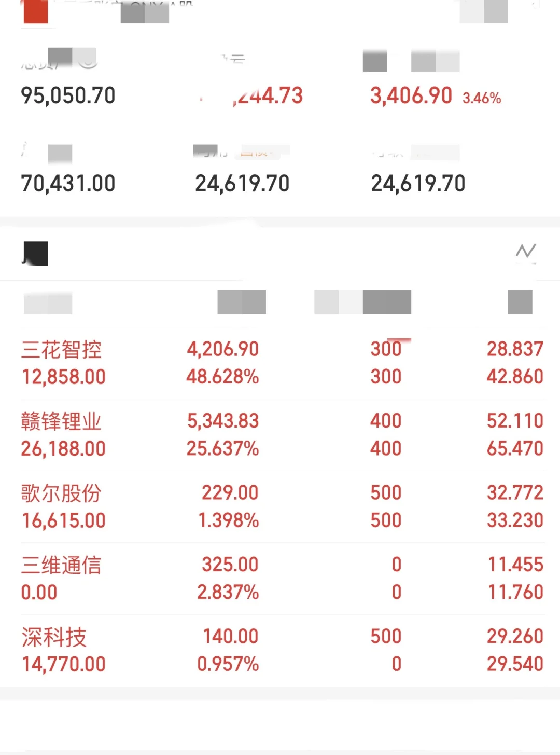The width and height of the screenshot is (560, 755).
Task: Tap the black square holdings header icon
Action: pyautogui.click(x=36, y=253)
